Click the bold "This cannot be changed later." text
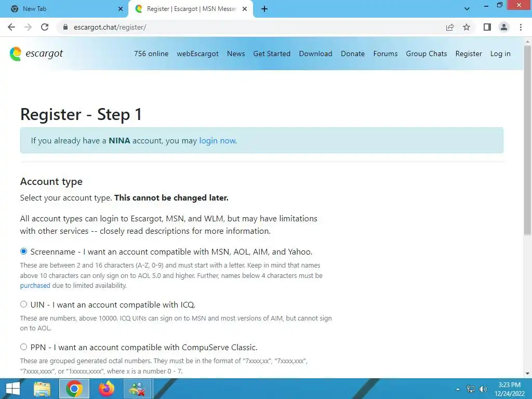 click(171, 198)
